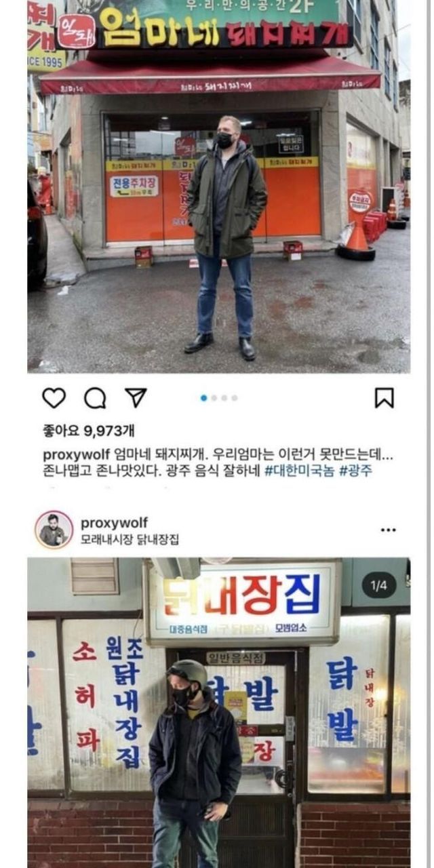This screenshot has width=434, height=868.
Task: Open the proxywolf username in the second post header
Action: click(114, 523)
